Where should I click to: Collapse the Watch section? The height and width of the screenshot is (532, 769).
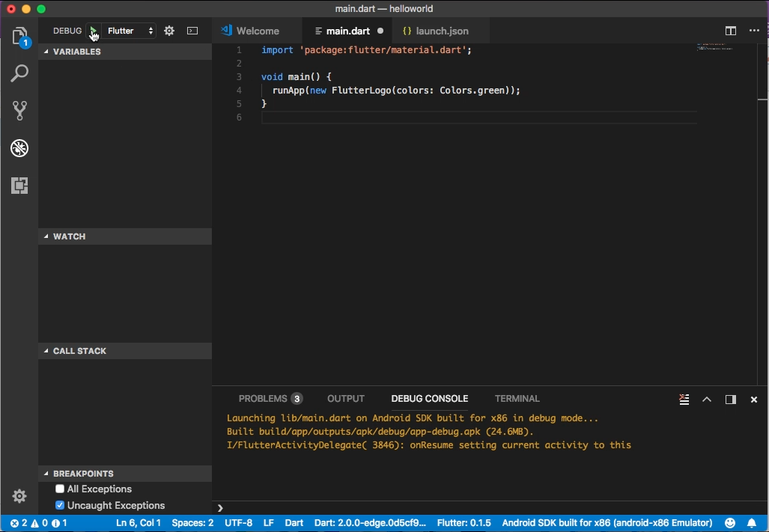pos(125,236)
